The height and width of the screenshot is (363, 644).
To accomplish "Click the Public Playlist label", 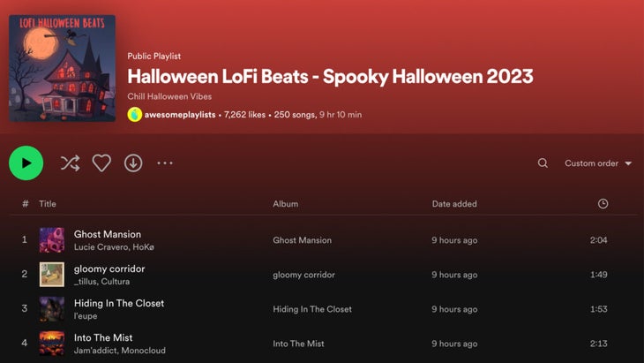I will point(154,57).
